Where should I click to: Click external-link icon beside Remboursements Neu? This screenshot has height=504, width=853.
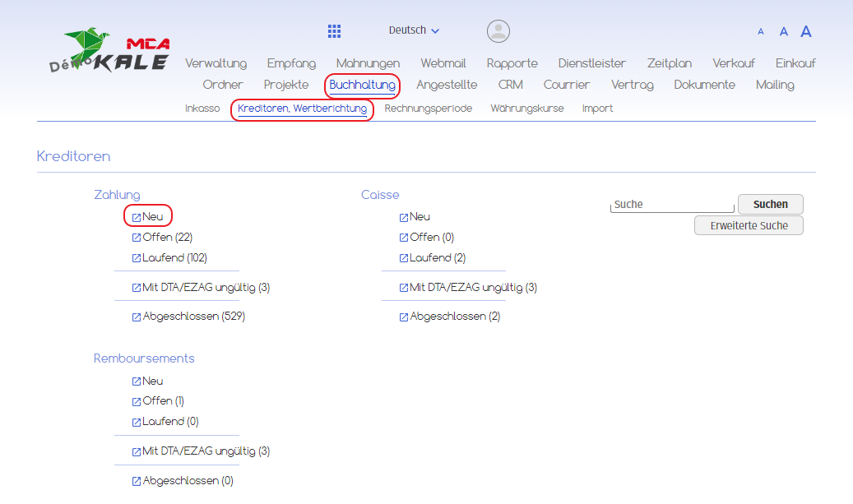pyautogui.click(x=137, y=382)
